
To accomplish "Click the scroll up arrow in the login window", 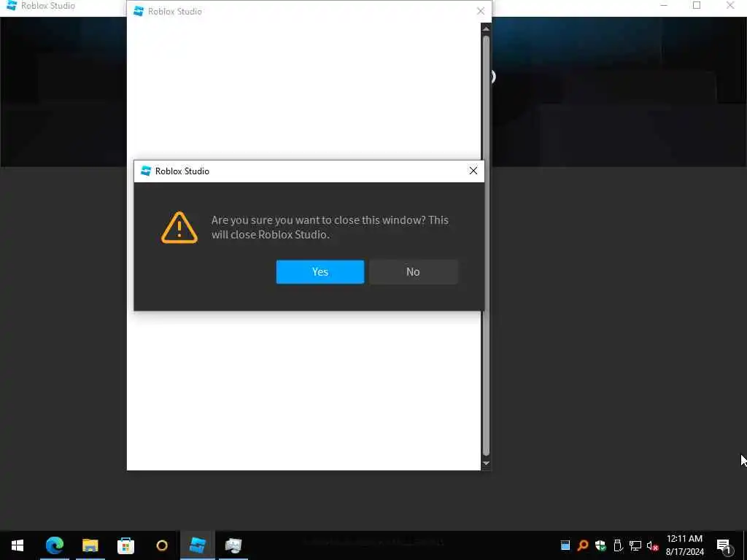I will coord(486,29).
